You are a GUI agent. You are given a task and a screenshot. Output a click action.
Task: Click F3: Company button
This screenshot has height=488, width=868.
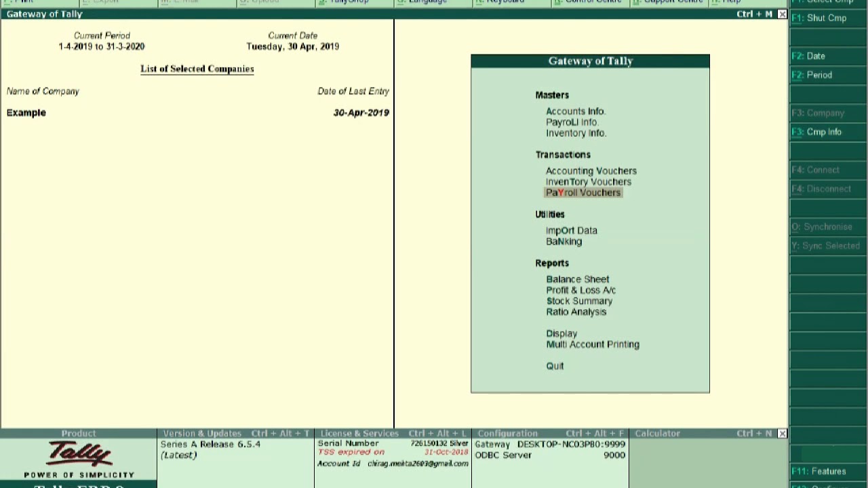(827, 113)
